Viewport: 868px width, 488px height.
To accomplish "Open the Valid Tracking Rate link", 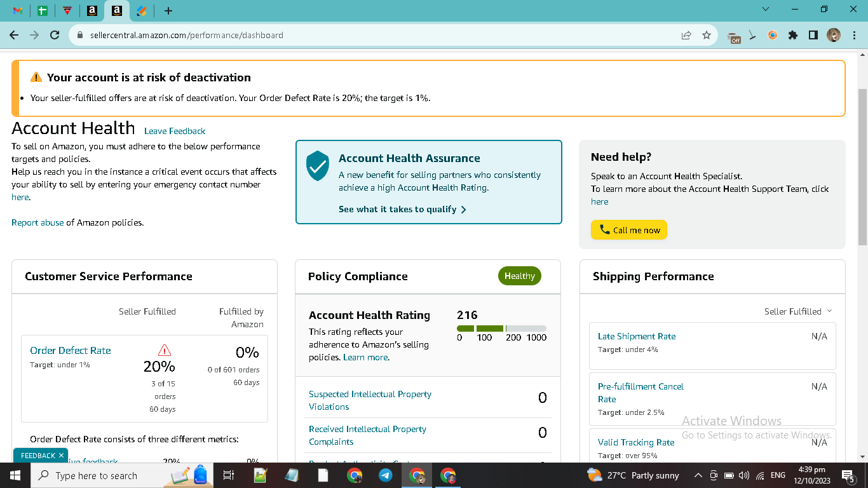I will click(x=636, y=442).
